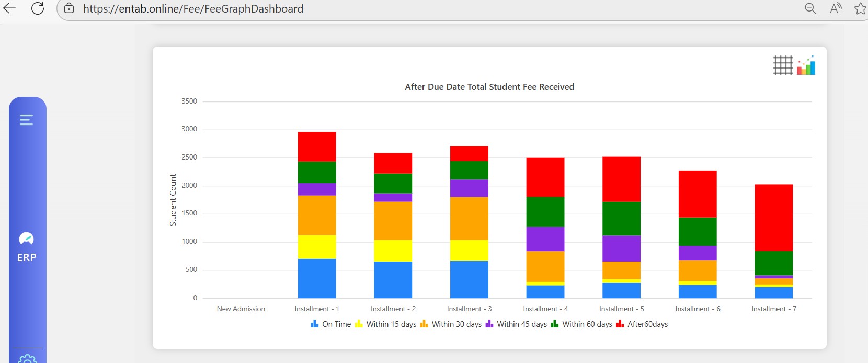This screenshot has width=868, height=363.
Task: Open the settings gear in the sidebar
Action: coord(27,359)
